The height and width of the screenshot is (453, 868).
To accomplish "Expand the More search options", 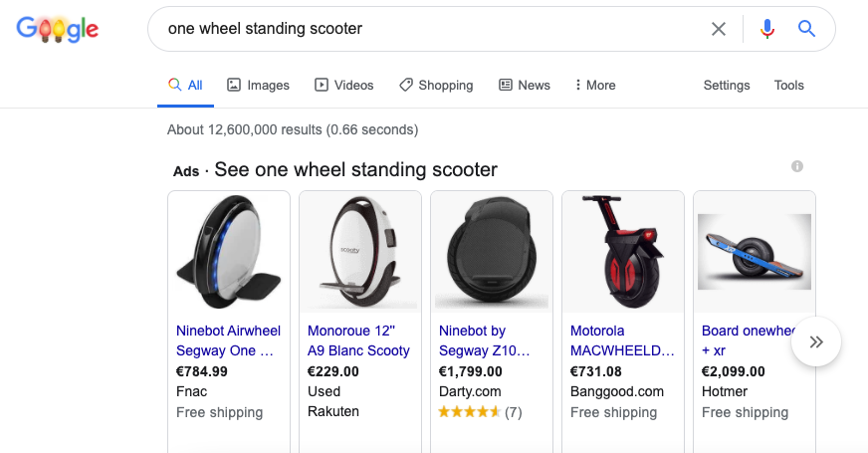I will [595, 86].
